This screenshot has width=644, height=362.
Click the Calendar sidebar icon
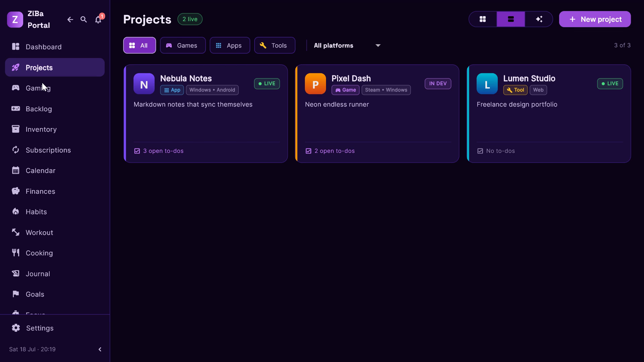pyautogui.click(x=15, y=170)
